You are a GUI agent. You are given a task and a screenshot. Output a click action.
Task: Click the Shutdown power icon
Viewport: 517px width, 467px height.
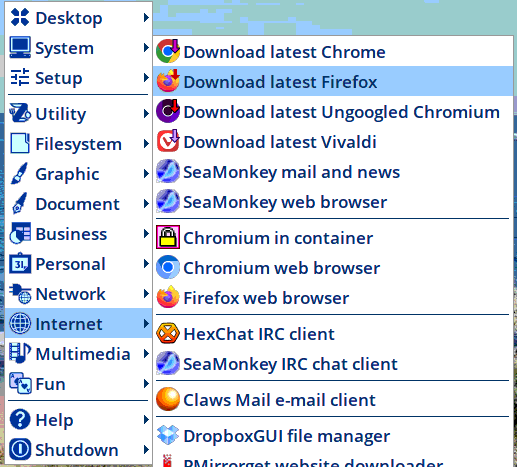(x=20, y=449)
